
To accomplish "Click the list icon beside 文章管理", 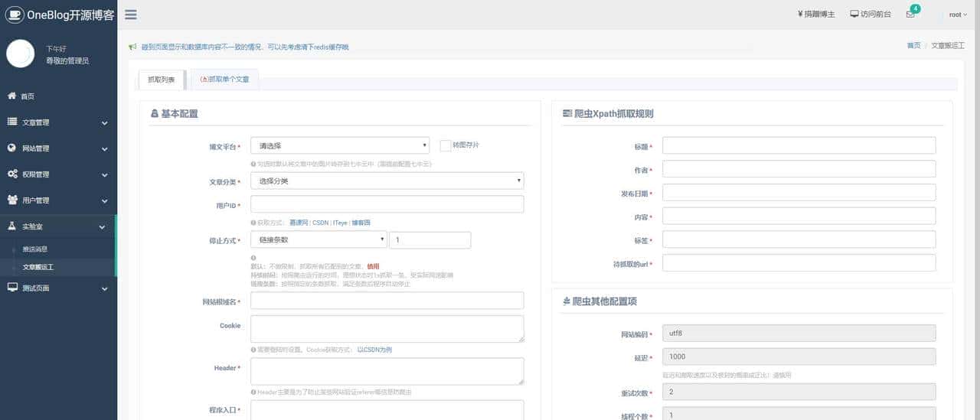I will [12, 122].
